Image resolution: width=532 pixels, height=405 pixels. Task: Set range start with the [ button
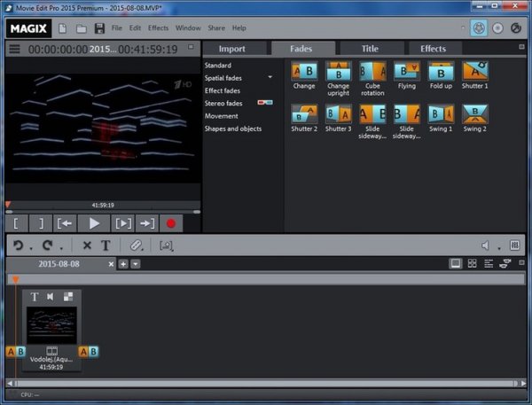pyautogui.click(x=17, y=223)
